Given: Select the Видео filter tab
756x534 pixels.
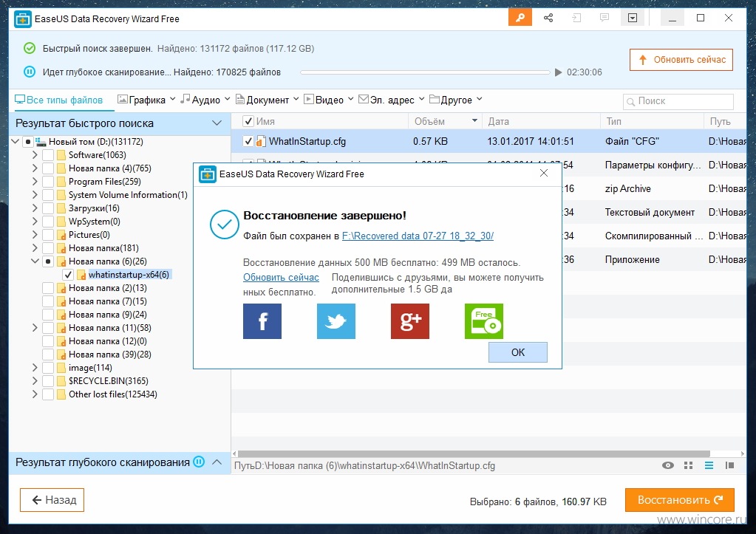Looking at the screenshot, I should 324,100.
